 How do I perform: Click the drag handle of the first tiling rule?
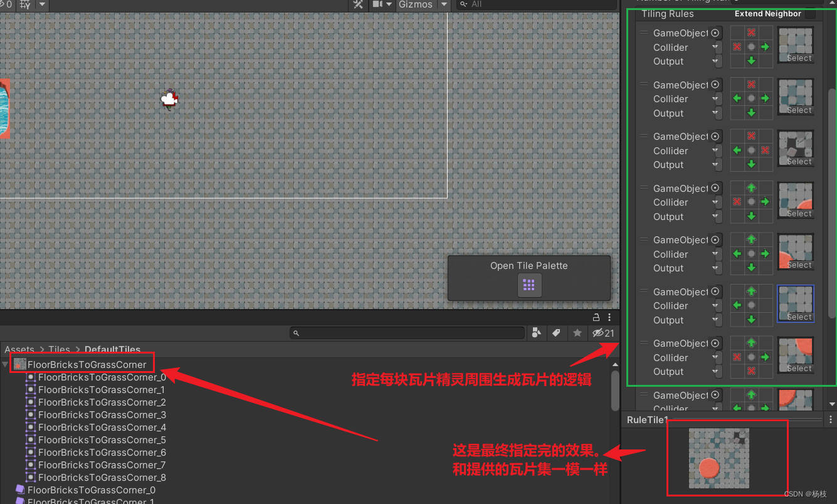click(x=643, y=33)
